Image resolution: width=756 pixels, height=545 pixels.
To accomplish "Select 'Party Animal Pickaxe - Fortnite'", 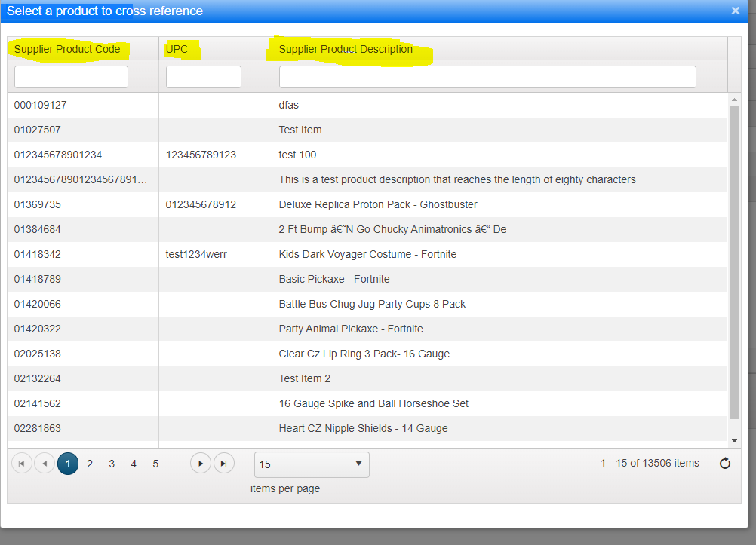I will (351, 329).
